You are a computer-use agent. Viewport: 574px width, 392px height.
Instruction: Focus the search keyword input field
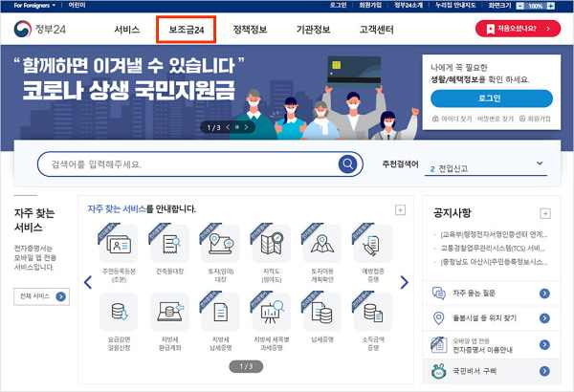(x=192, y=164)
